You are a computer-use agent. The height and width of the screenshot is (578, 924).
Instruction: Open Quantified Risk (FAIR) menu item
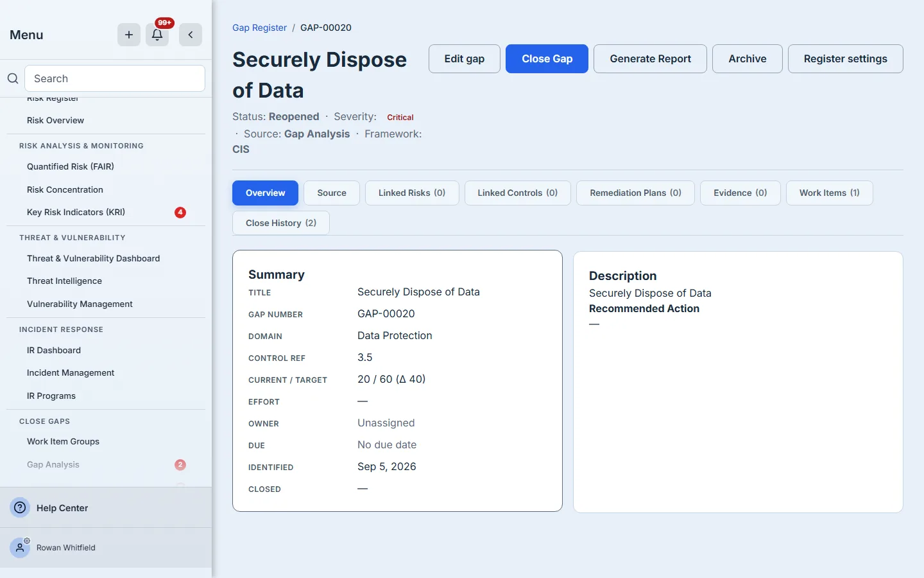tap(71, 166)
